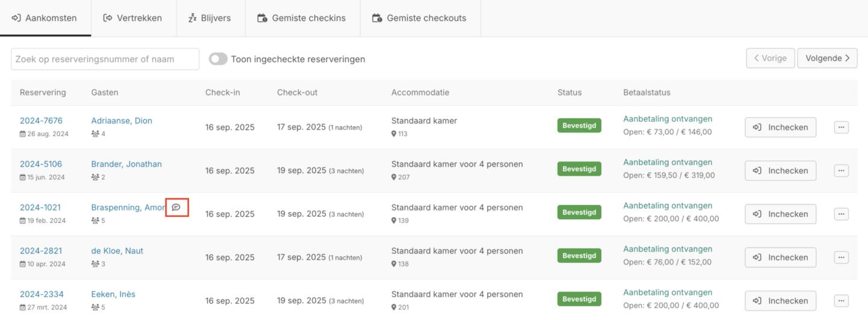This screenshot has height=320, width=868.
Task: Click the calendar icon beside 26 aug. 2024
Action: click(x=23, y=134)
